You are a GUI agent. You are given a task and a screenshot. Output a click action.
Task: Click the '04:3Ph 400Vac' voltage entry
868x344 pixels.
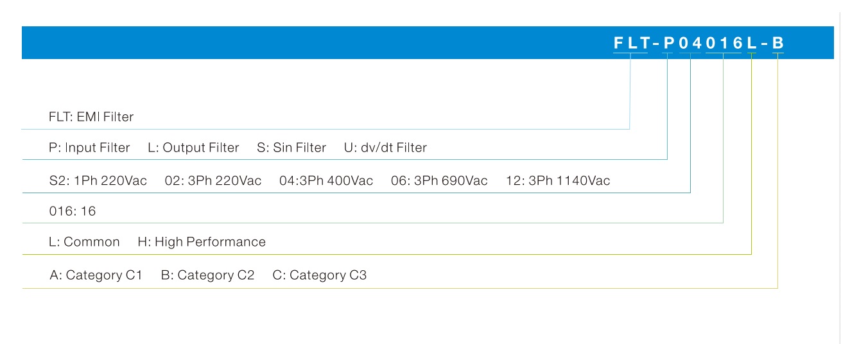(x=326, y=181)
